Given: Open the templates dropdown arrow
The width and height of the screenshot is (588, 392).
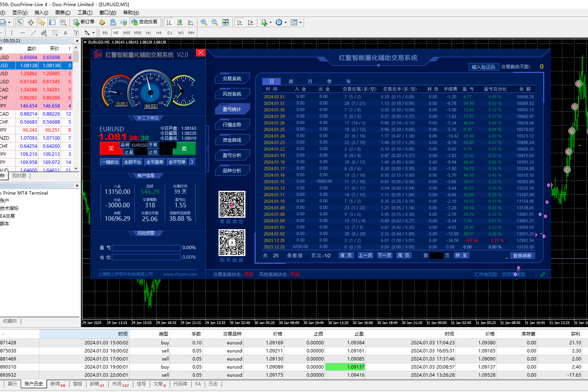Looking at the screenshot, I should 300,22.
